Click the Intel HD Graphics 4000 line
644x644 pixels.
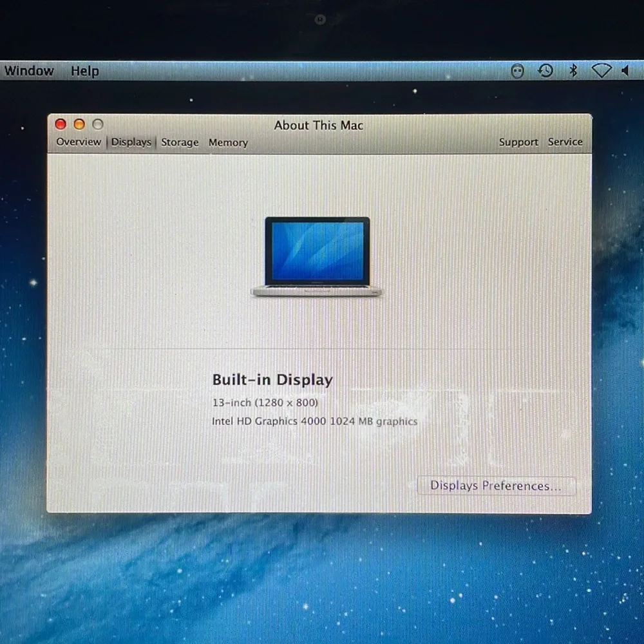(315, 421)
